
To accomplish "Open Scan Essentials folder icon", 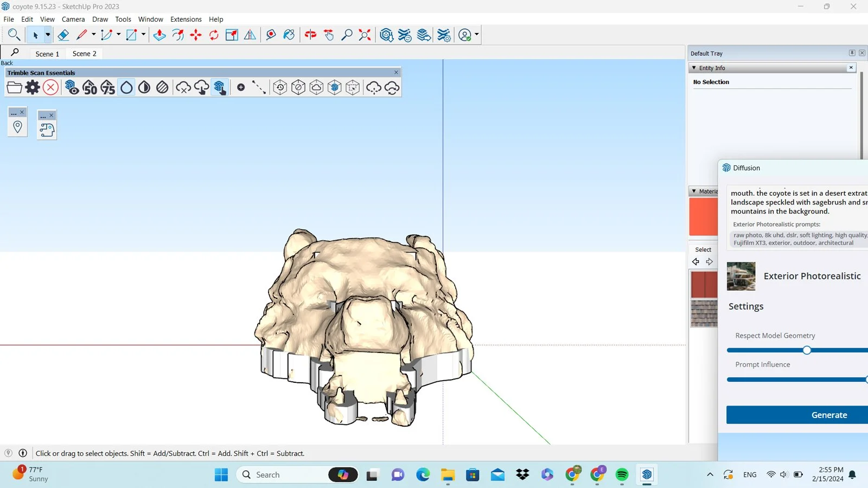I will coord(15,87).
